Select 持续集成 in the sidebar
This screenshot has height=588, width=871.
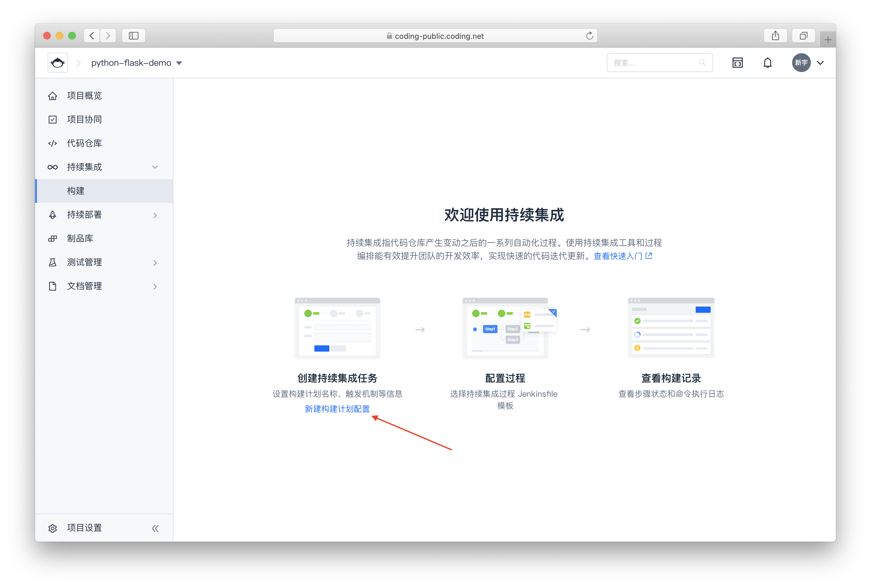coord(84,167)
